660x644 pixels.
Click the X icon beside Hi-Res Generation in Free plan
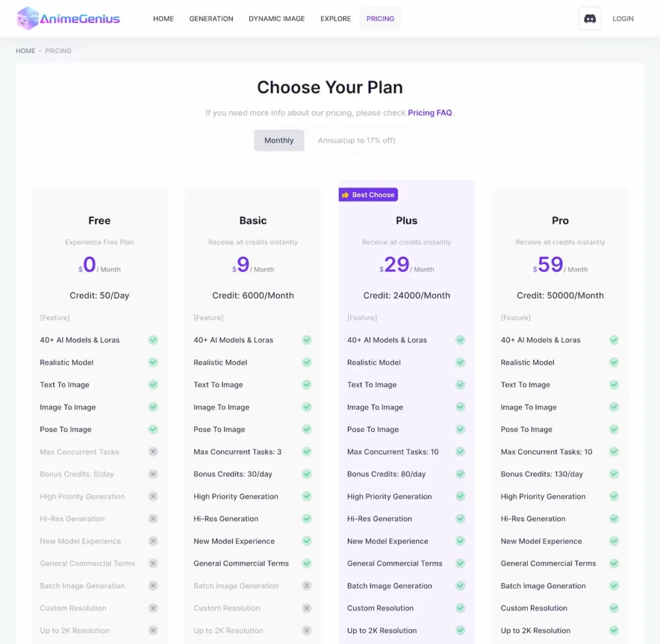click(x=153, y=519)
